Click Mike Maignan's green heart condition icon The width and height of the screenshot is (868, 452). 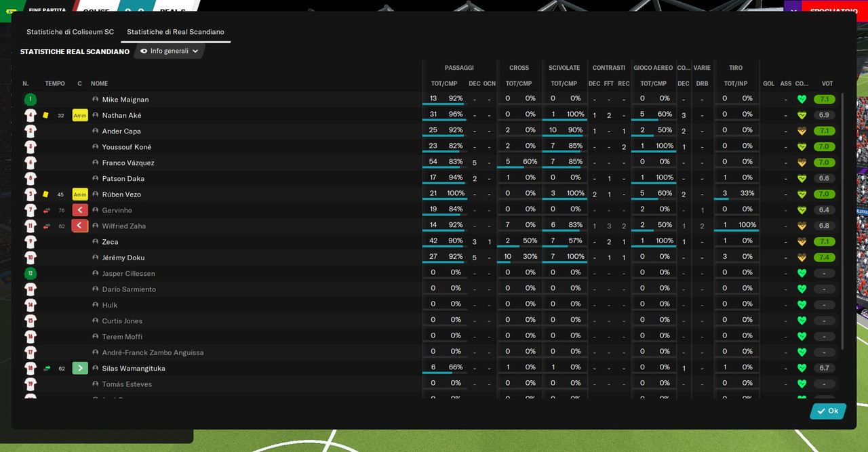tap(802, 100)
